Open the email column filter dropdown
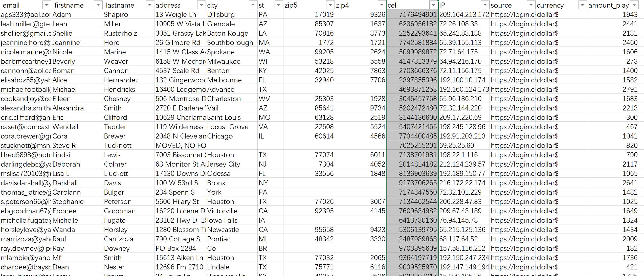 pyautogui.click(x=47, y=5)
